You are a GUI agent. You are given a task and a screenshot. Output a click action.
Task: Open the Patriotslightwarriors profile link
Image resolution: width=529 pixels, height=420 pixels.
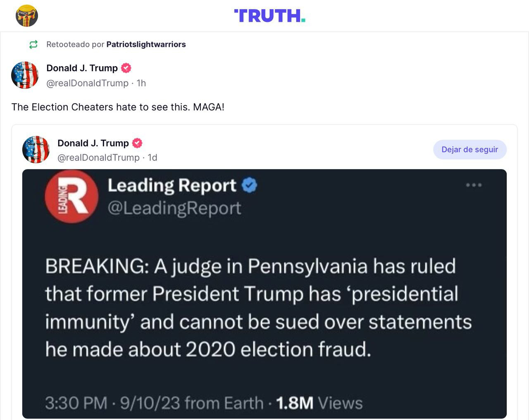[x=146, y=44]
